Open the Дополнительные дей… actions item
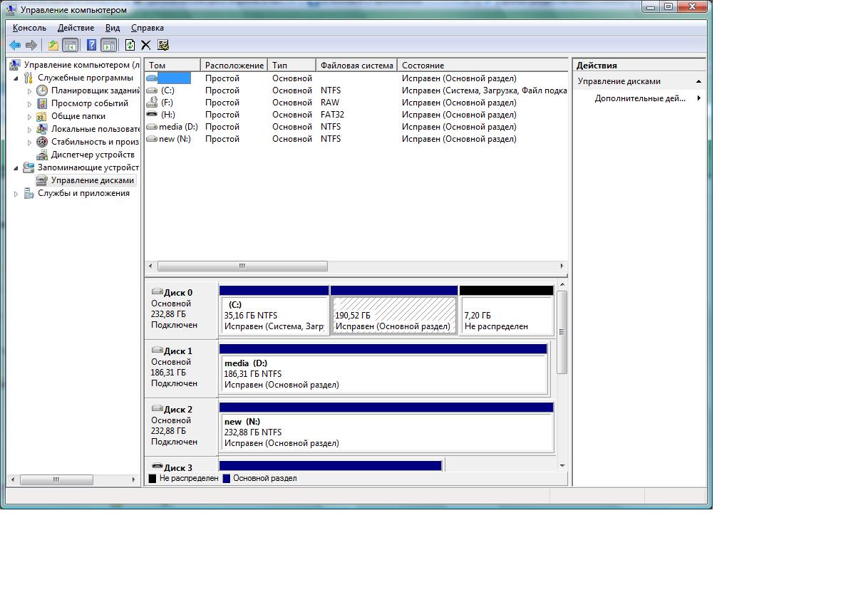This screenshot has width=868, height=612. 640,98
